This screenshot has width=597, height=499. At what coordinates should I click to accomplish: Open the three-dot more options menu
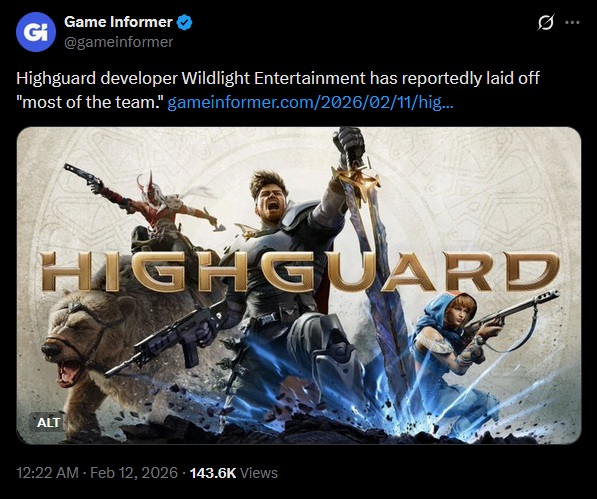point(572,22)
